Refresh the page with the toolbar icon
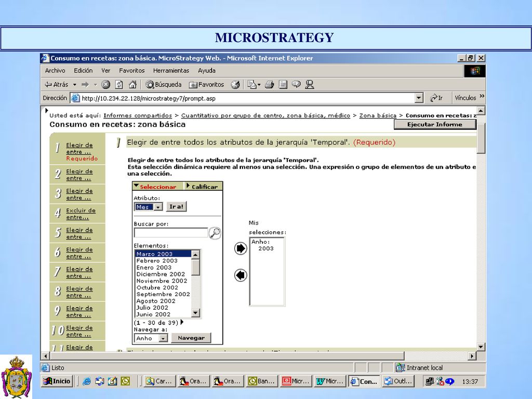This screenshot has width=532, height=399. [119, 85]
